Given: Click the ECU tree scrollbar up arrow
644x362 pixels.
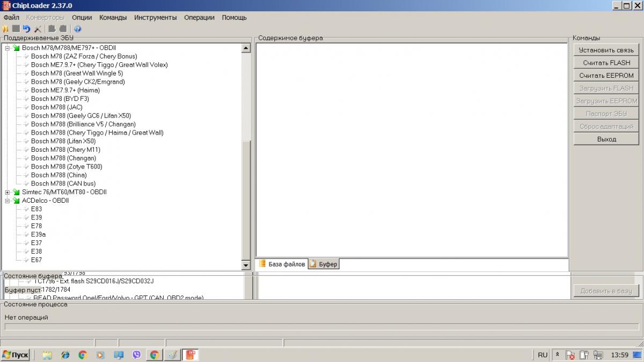Looking at the screenshot, I should pyautogui.click(x=246, y=48).
